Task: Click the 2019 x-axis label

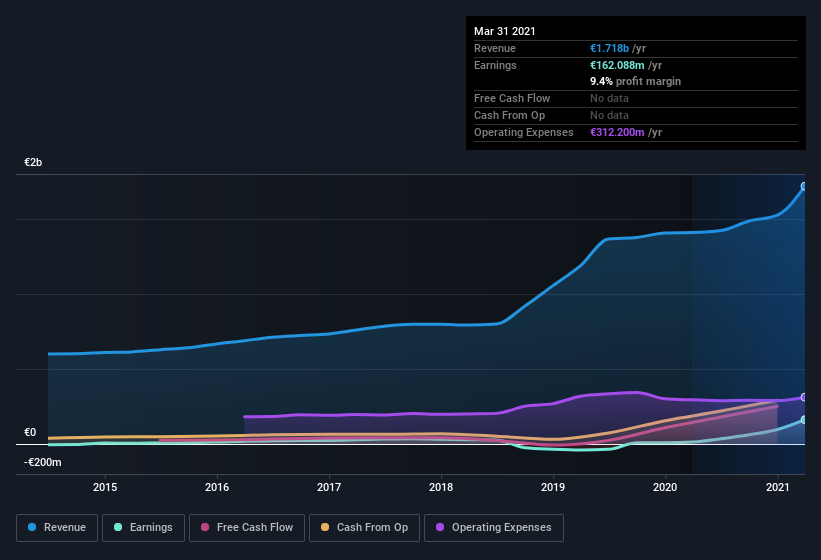Action: [553, 487]
